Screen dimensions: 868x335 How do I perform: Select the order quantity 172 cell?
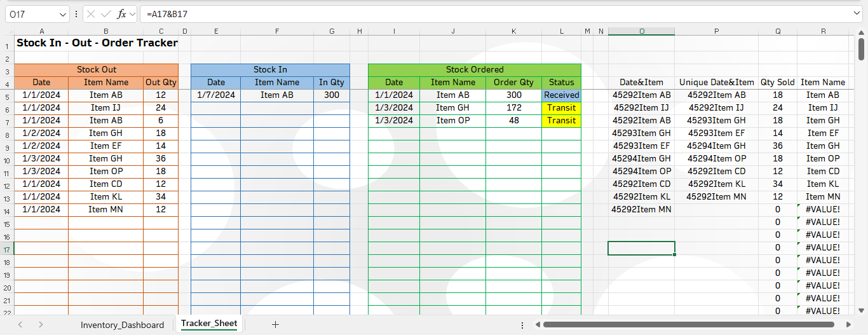click(513, 108)
